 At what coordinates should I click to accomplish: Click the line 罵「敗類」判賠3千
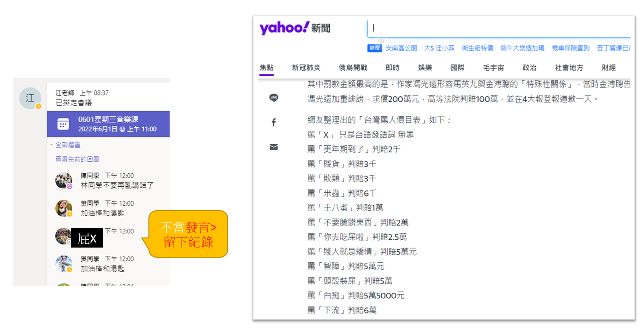click(342, 178)
